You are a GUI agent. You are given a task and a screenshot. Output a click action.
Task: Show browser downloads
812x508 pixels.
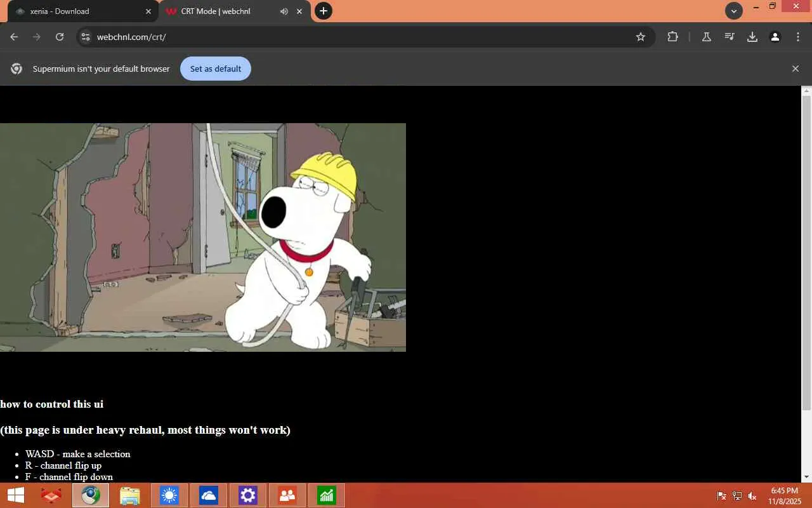click(x=752, y=37)
